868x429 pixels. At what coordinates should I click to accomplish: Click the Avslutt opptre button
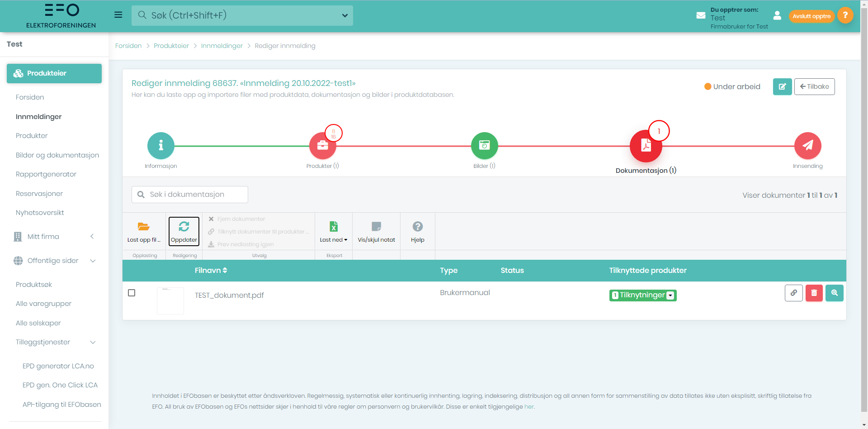811,16
